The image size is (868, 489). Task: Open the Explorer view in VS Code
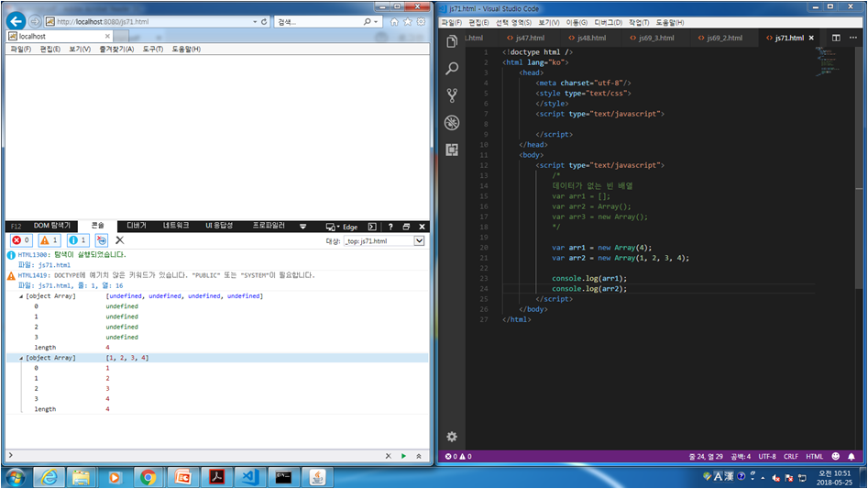pyautogui.click(x=452, y=41)
